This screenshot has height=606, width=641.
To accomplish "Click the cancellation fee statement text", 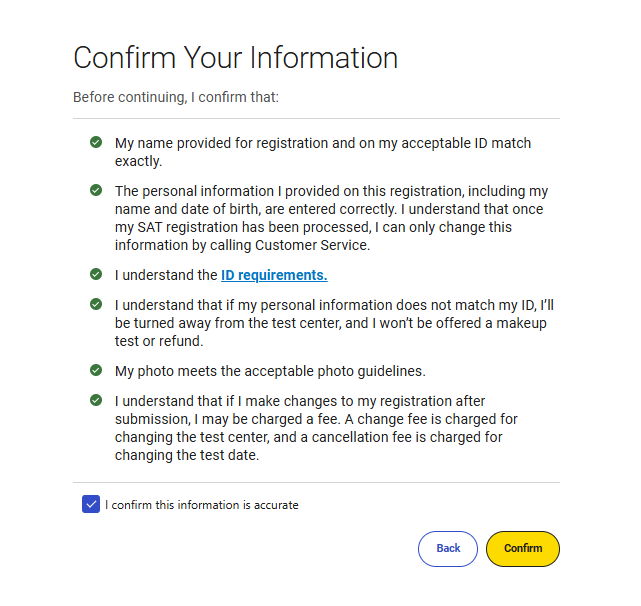I will (316, 428).
